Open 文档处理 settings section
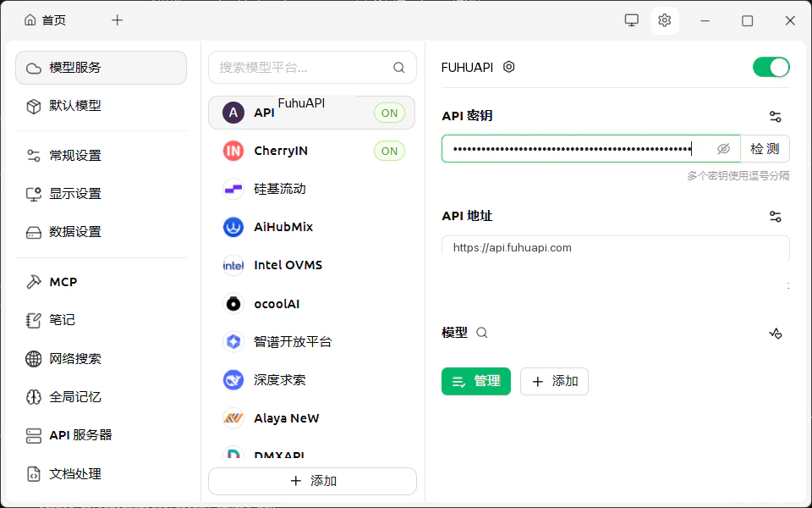This screenshot has height=508, width=812. [x=101, y=474]
